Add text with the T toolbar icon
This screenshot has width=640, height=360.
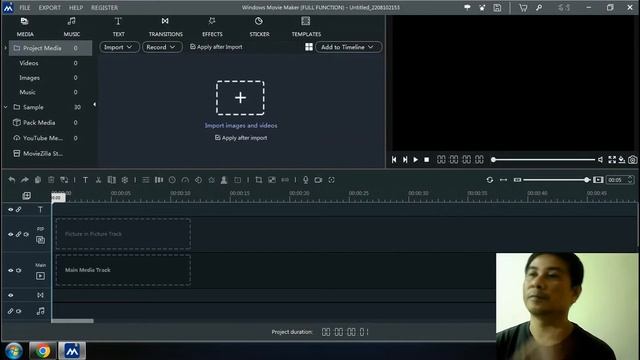(85, 180)
